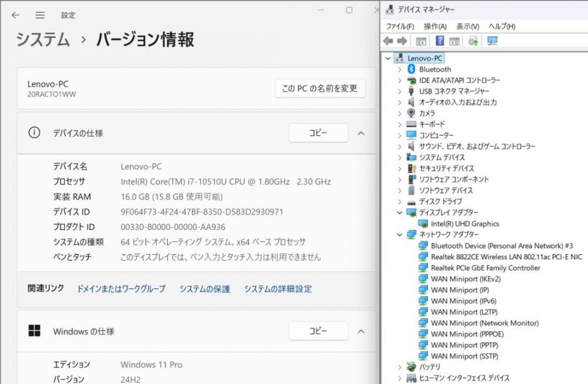Select WAN Miniport (IPv6) entry

[463, 301]
